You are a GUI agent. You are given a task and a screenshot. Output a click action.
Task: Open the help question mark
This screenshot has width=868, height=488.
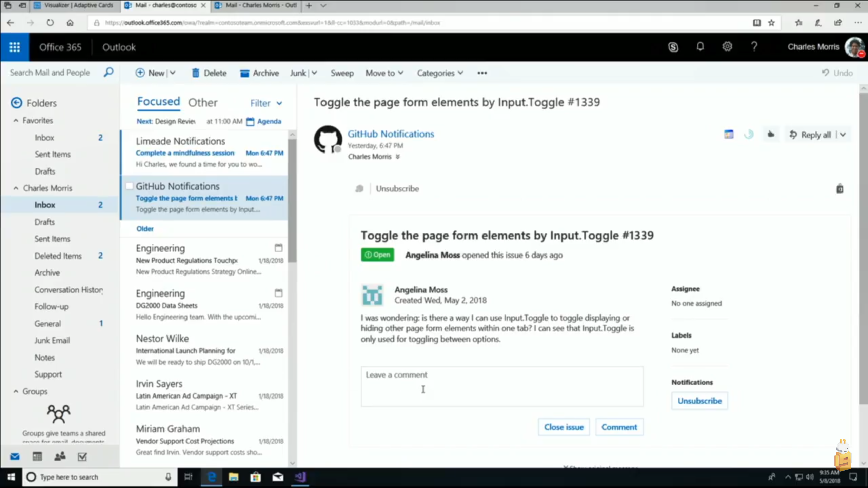coord(754,47)
